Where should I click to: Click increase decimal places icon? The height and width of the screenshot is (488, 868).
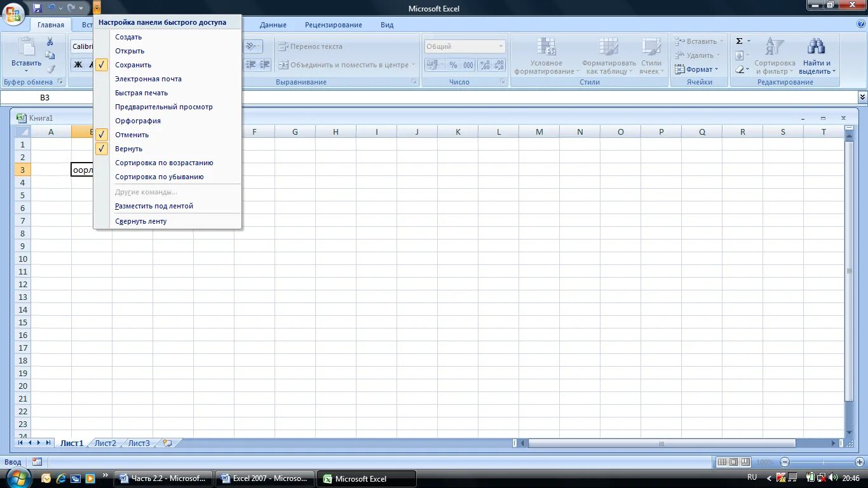pos(485,65)
